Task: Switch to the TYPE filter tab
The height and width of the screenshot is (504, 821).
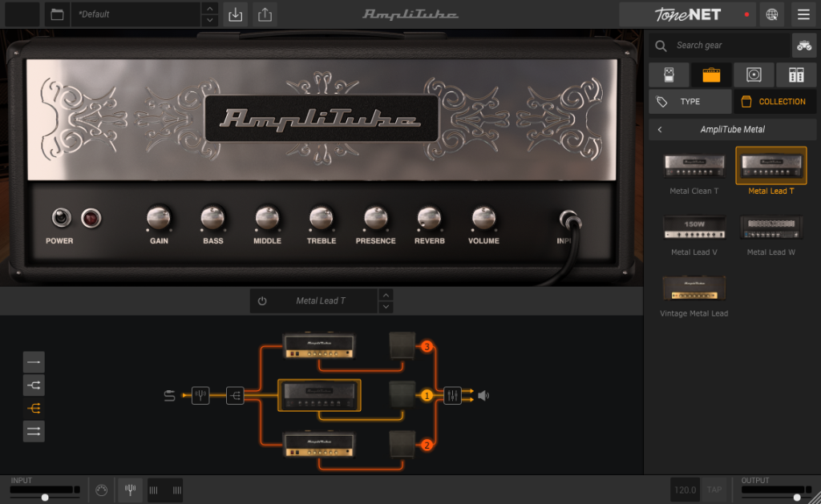Action: (690, 102)
